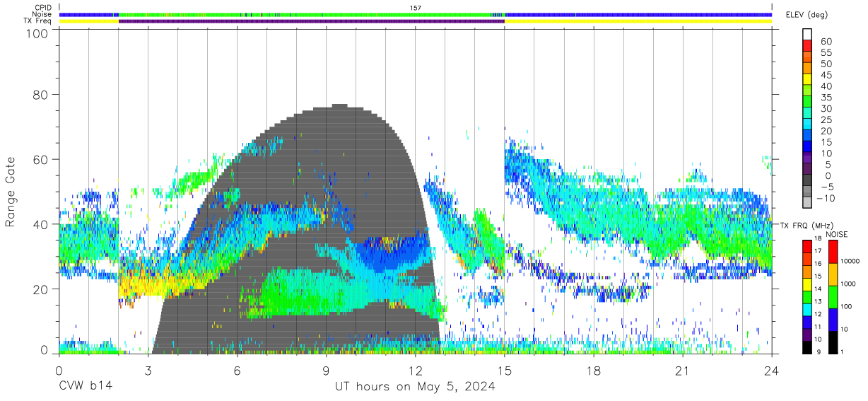Click the yellow NOISE swatch near 1000
The width and height of the screenshot is (868, 401).
click(832, 274)
